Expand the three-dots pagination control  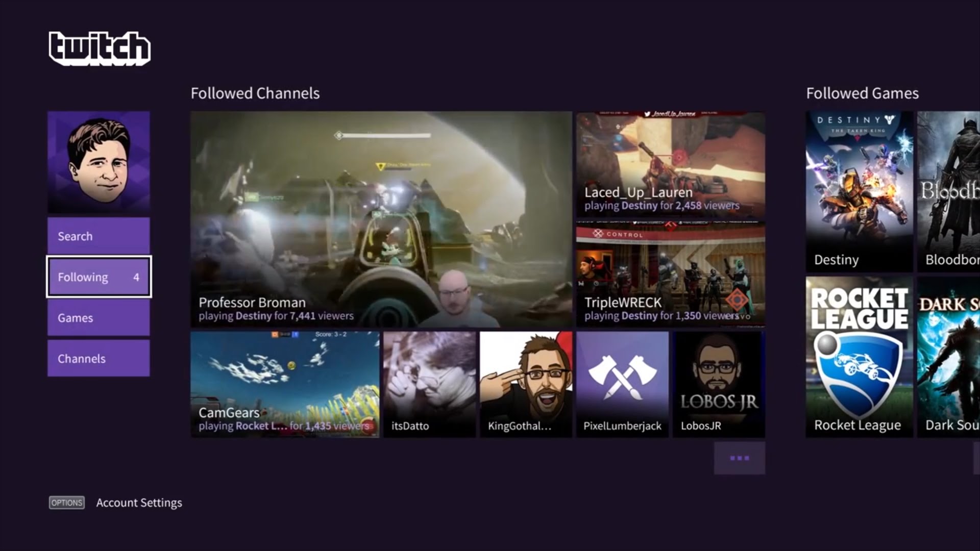pos(739,458)
